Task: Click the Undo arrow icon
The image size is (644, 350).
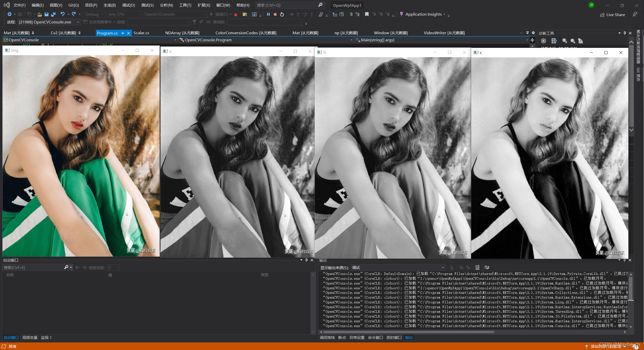Action: [x=62, y=14]
